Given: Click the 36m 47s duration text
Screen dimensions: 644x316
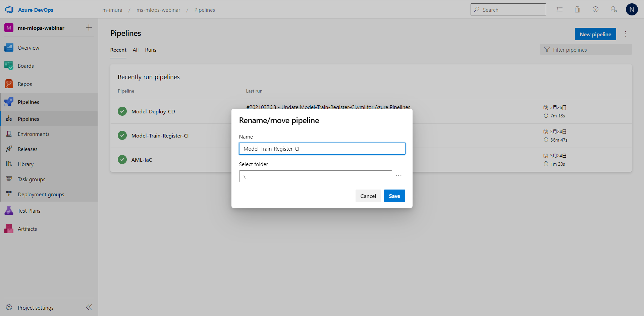Looking at the screenshot, I should (559, 140).
